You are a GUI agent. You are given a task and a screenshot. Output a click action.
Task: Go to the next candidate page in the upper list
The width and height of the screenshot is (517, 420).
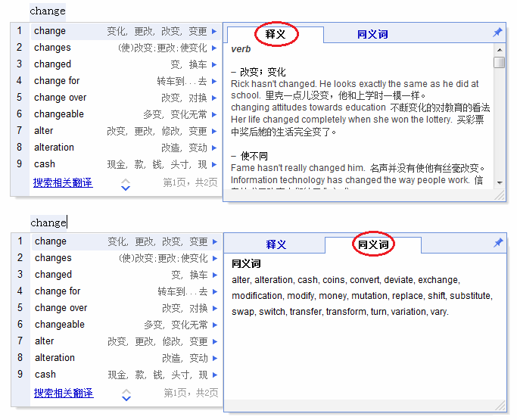pyautogui.click(x=126, y=187)
